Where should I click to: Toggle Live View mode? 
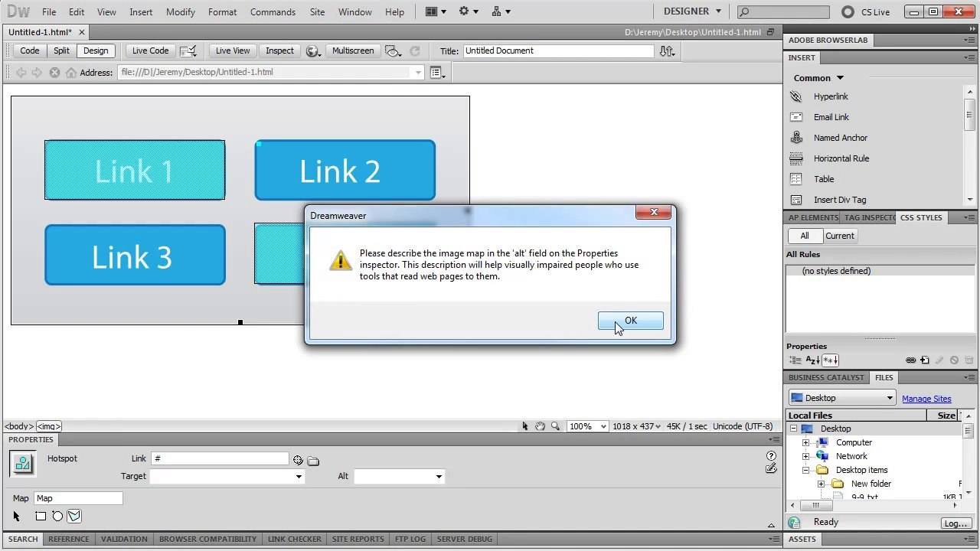(233, 51)
